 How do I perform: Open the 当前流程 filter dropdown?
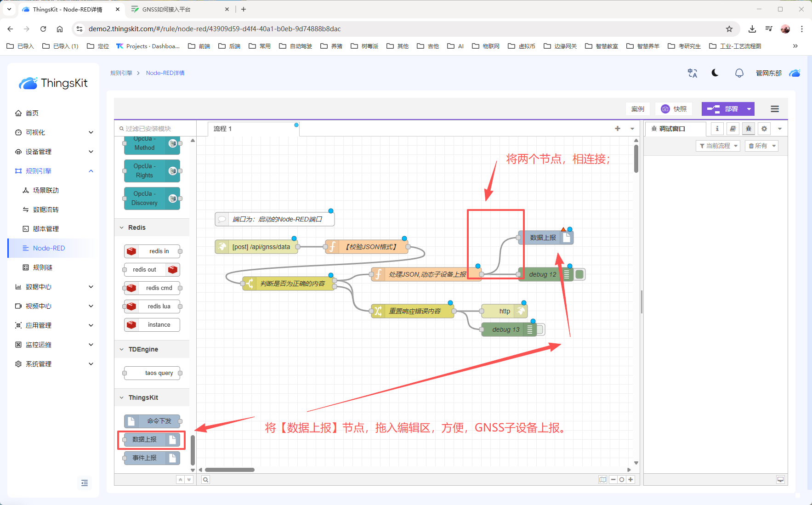tap(718, 146)
